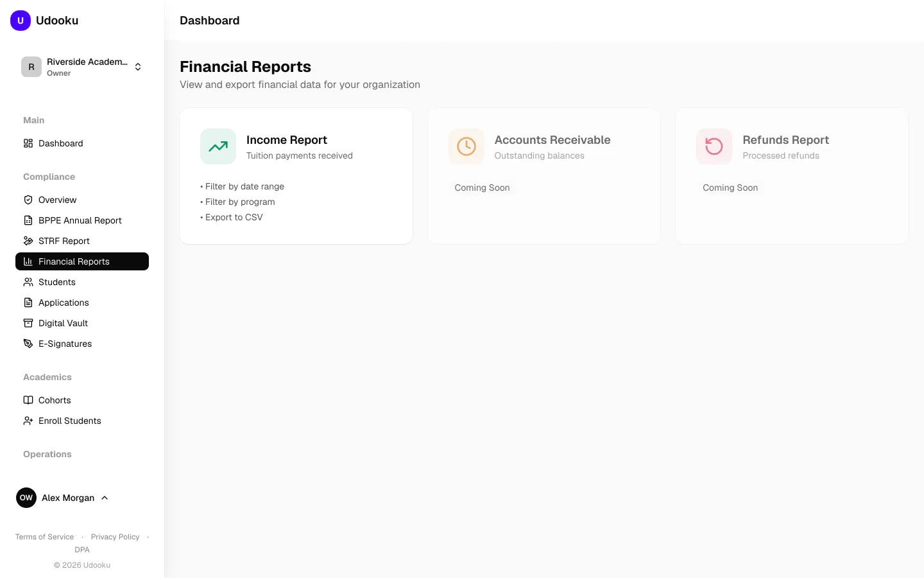Go to Enroll Students
This screenshot has width=924, height=578.
coord(82,421)
